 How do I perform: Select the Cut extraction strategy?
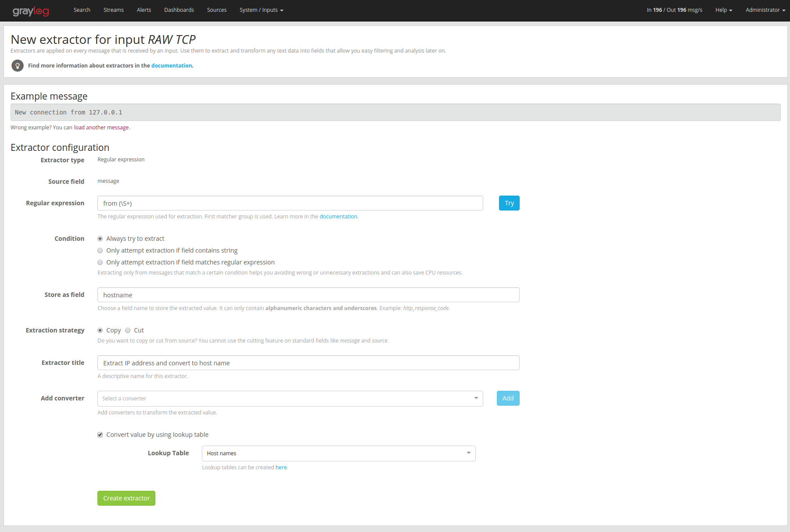128,330
